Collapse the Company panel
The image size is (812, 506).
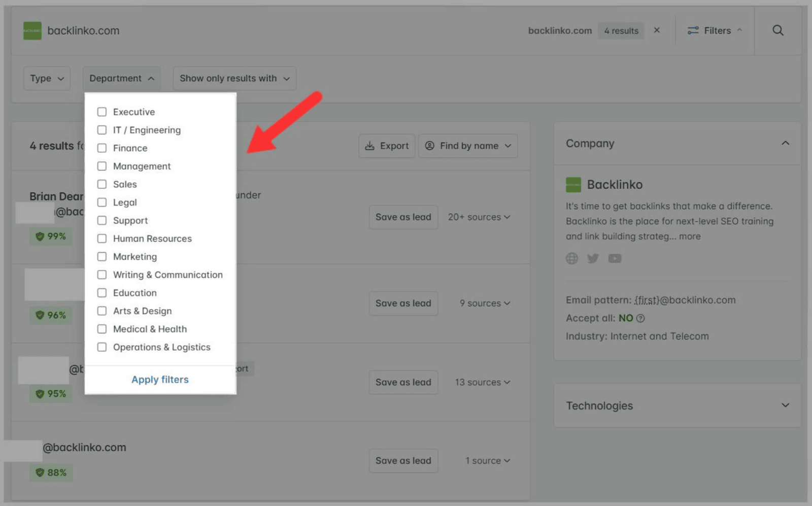785,143
